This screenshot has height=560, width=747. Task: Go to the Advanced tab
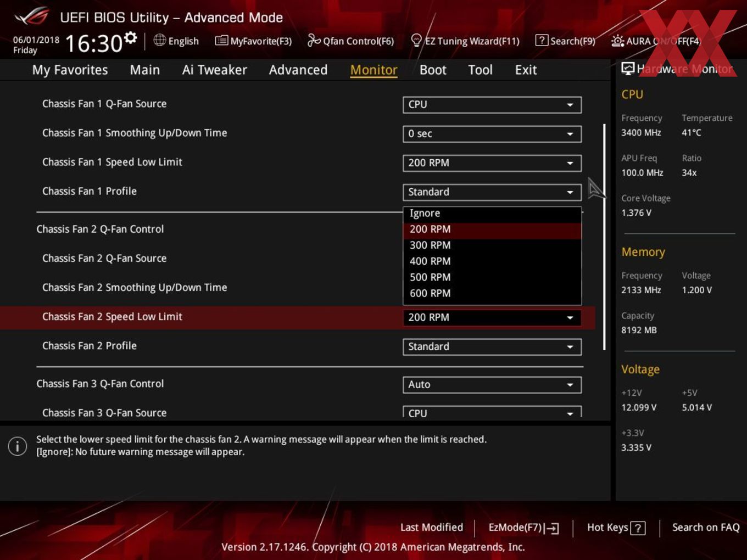(x=298, y=70)
